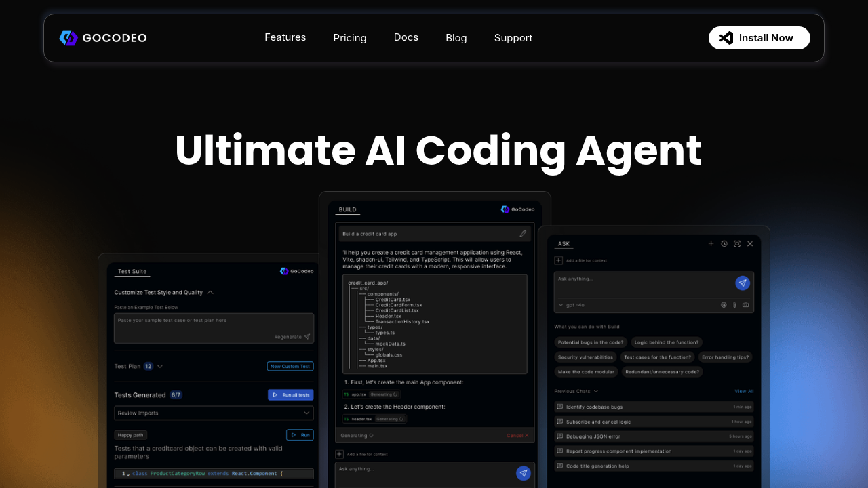The width and height of the screenshot is (868, 488).
Task: Open the Docs menu item
Action: click(x=406, y=37)
